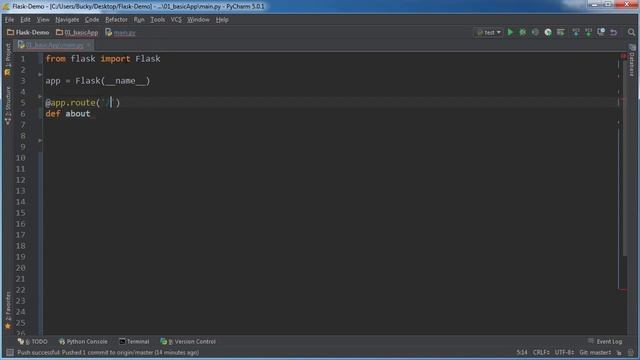Click line number 10 in gutter
The width and height of the screenshot is (640, 360).
click(x=20, y=158)
